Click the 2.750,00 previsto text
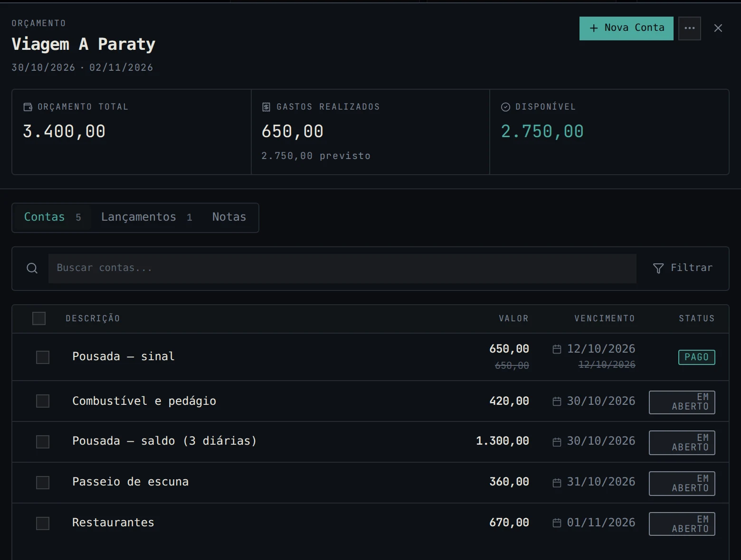The image size is (741, 560). click(x=316, y=156)
